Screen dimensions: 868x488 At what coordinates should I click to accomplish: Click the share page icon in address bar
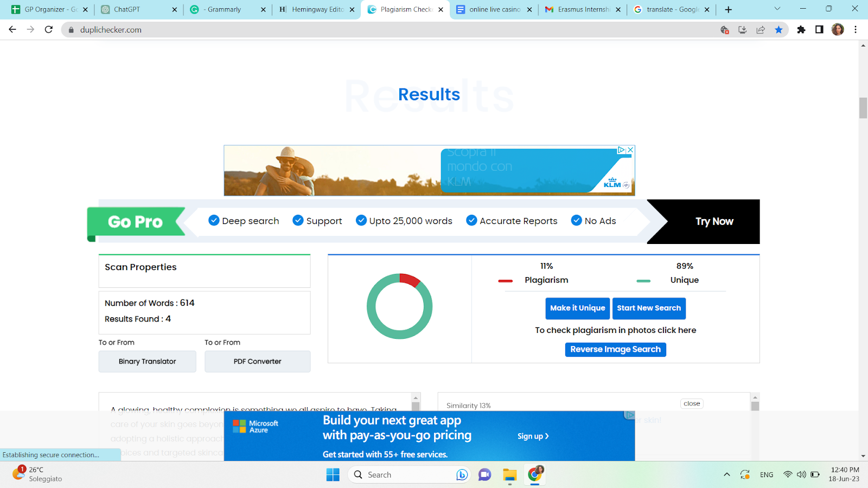(x=761, y=30)
